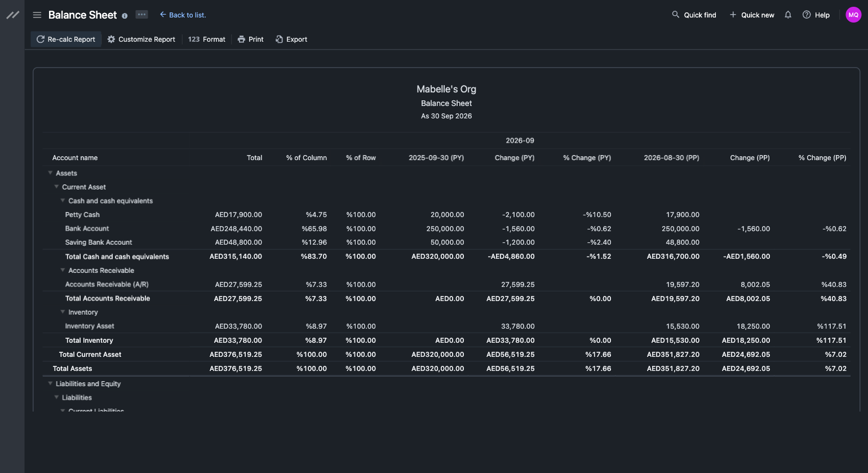Image resolution: width=868 pixels, height=473 pixels.
Task: Select the Bank Account row
Action: 446,229
